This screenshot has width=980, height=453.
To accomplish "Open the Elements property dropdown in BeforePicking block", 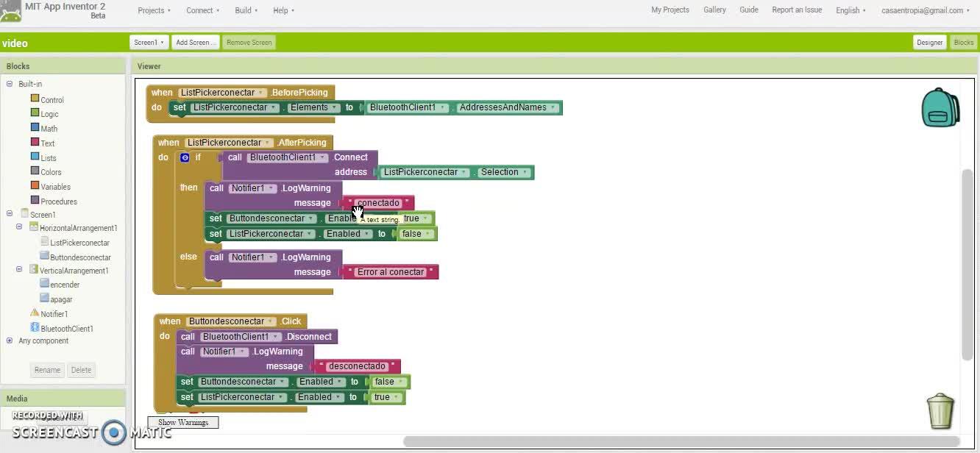I will click(313, 107).
